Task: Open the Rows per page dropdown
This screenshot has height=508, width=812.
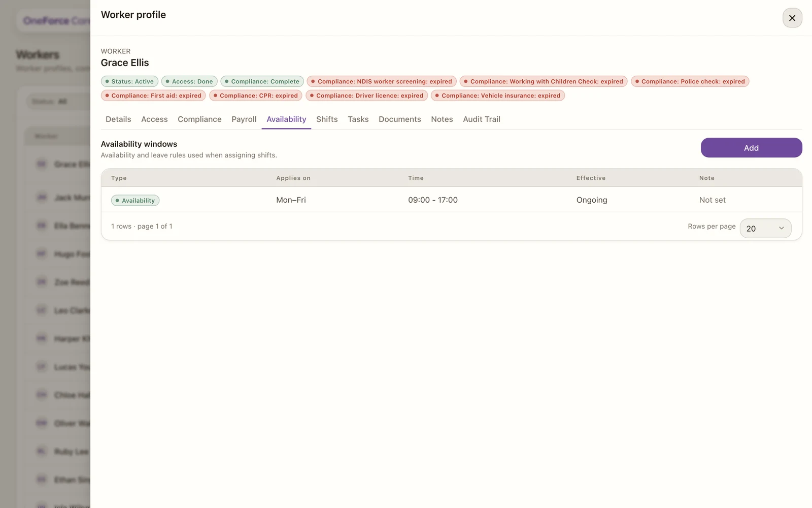Action: tap(765, 229)
